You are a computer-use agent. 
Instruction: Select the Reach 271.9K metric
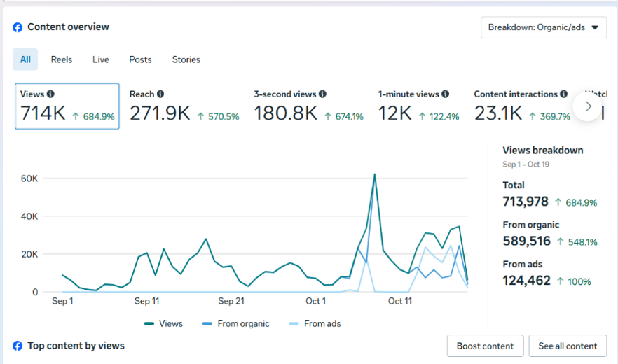[184, 106]
